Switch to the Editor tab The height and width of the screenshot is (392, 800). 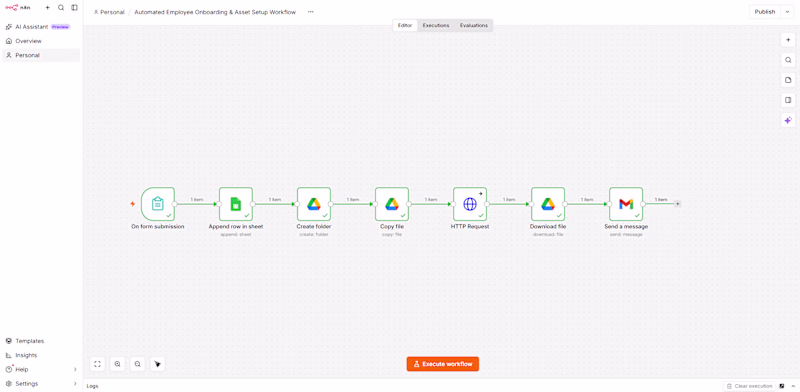click(405, 26)
